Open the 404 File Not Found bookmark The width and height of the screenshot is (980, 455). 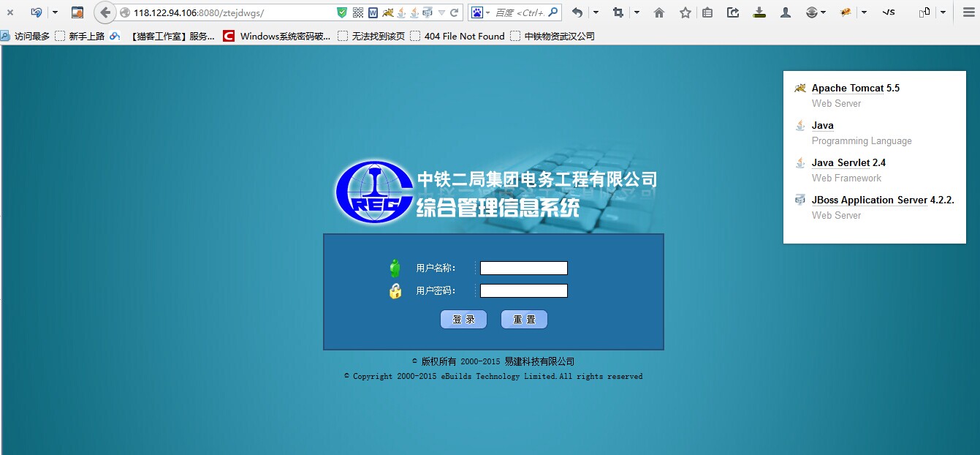coord(457,36)
